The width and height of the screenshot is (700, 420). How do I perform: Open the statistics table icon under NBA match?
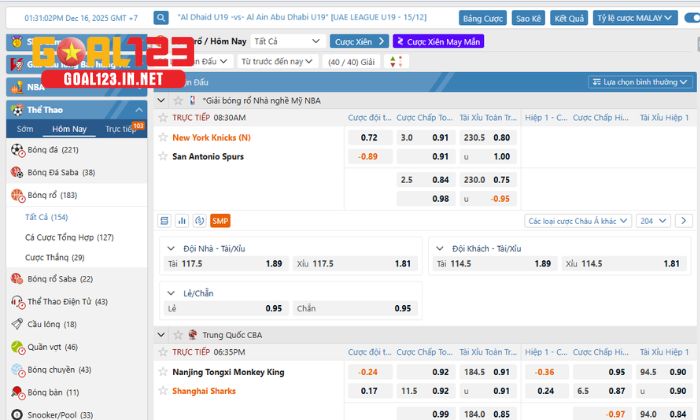click(x=164, y=220)
